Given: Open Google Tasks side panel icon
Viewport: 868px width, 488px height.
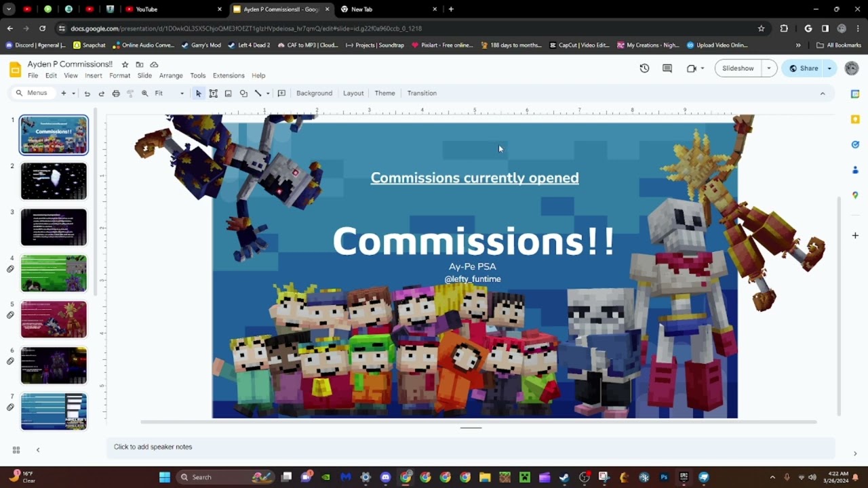Looking at the screenshot, I should [855, 144].
